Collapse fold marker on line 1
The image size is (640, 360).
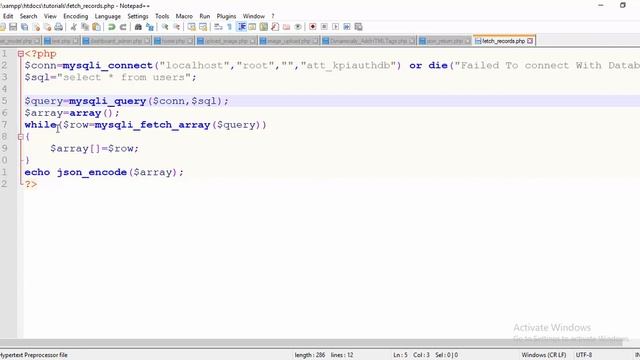[x=20, y=54]
